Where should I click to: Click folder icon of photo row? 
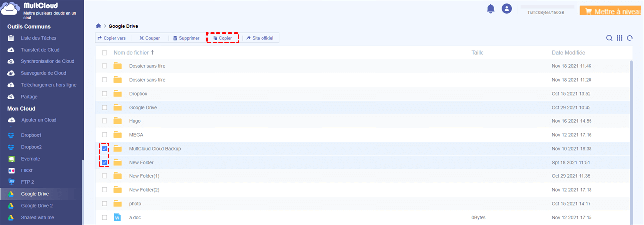[x=117, y=203]
